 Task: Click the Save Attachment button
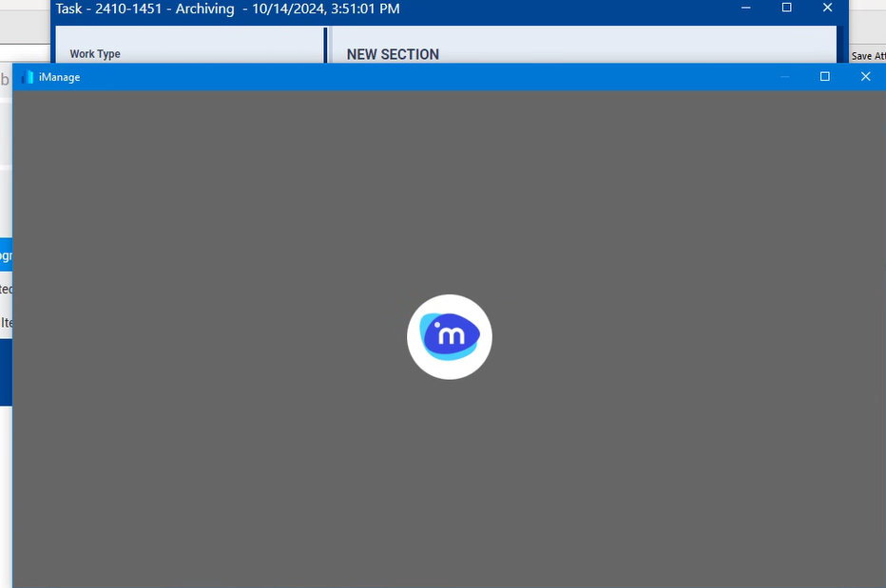[867, 55]
